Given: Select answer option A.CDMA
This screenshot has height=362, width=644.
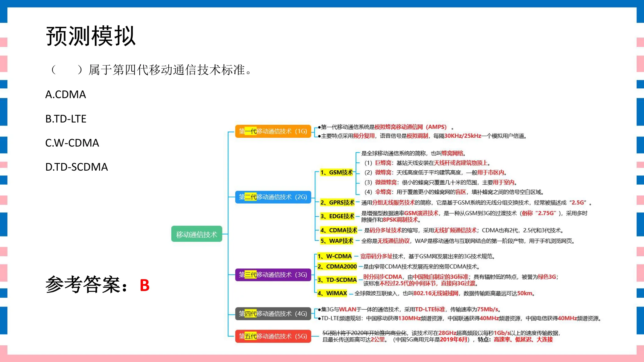Looking at the screenshot, I should tap(66, 94).
